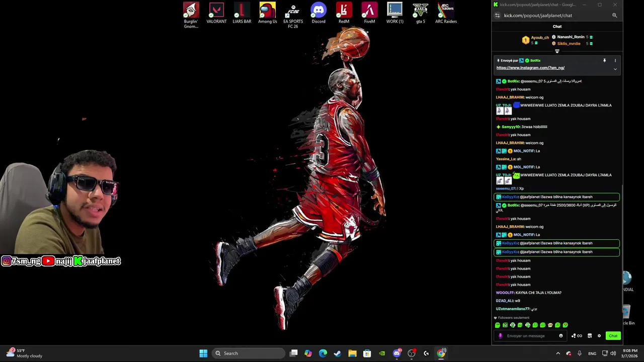Click the WOOOLFF username in chat

point(505,293)
